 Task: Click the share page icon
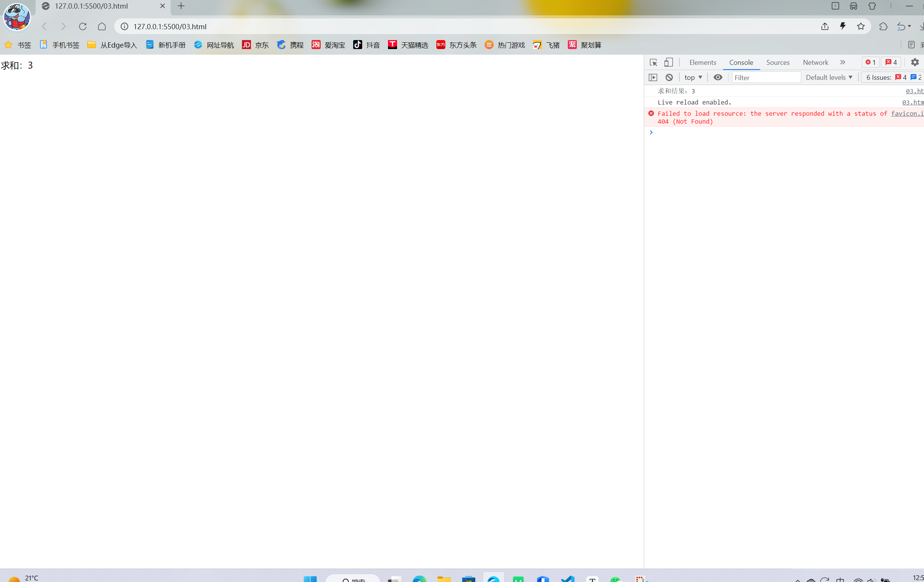(825, 27)
